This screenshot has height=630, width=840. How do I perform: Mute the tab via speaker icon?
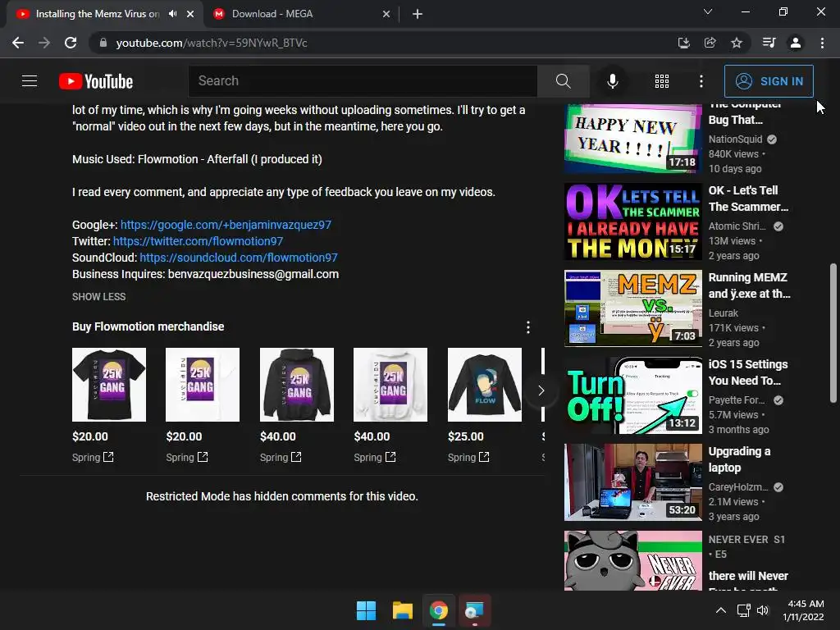pos(172,14)
